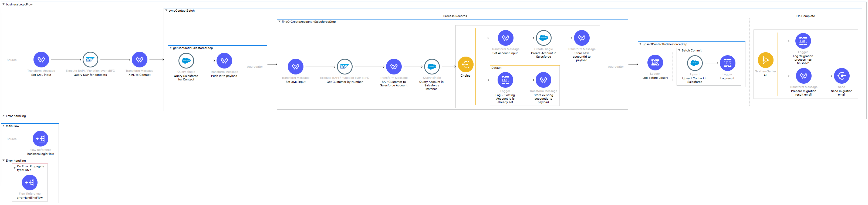868x205 pixels.
Task: Collapse the businessLogicFlow container
Action: click(x=3, y=4)
